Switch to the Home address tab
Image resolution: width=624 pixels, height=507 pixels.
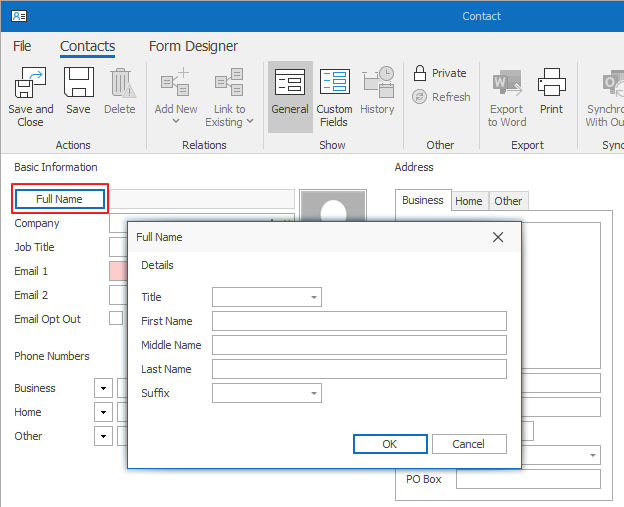point(468,201)
